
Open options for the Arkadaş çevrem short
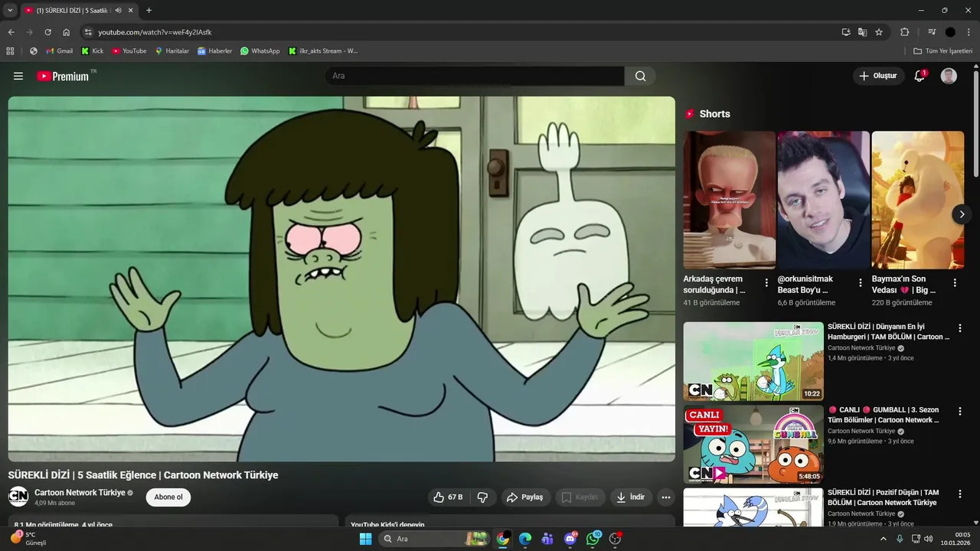[x=766, y=283]
